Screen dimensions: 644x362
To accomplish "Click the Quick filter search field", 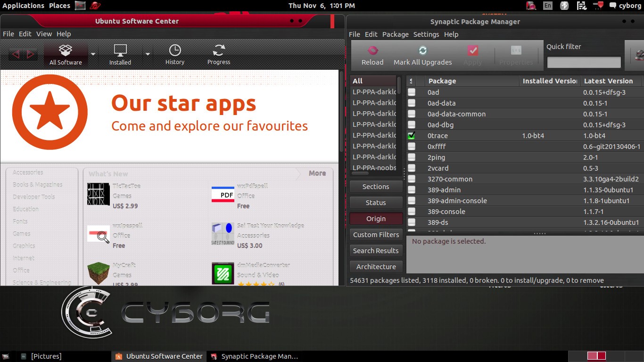I will pyautogui.click(x=584, y=62).
